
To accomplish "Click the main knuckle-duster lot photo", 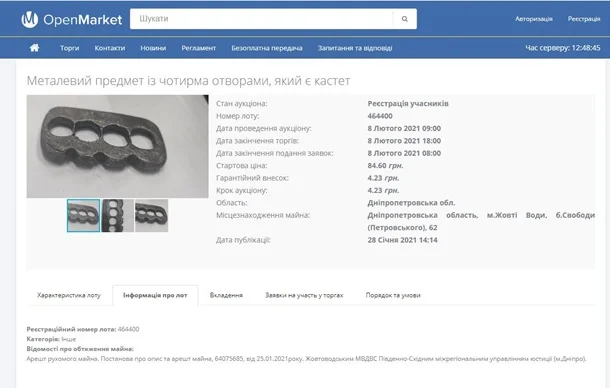I will [x=117, y=146].
